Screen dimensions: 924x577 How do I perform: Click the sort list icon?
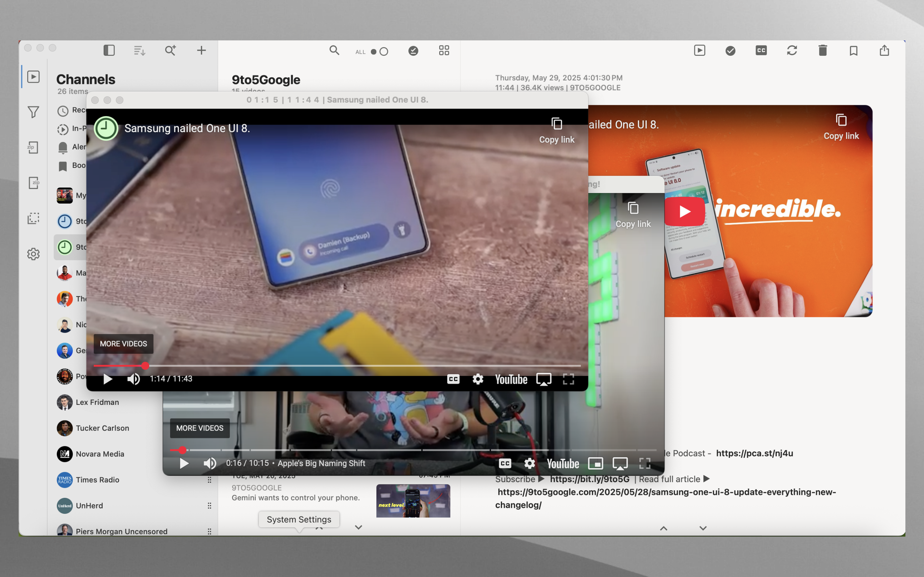[x=139, y=50]
